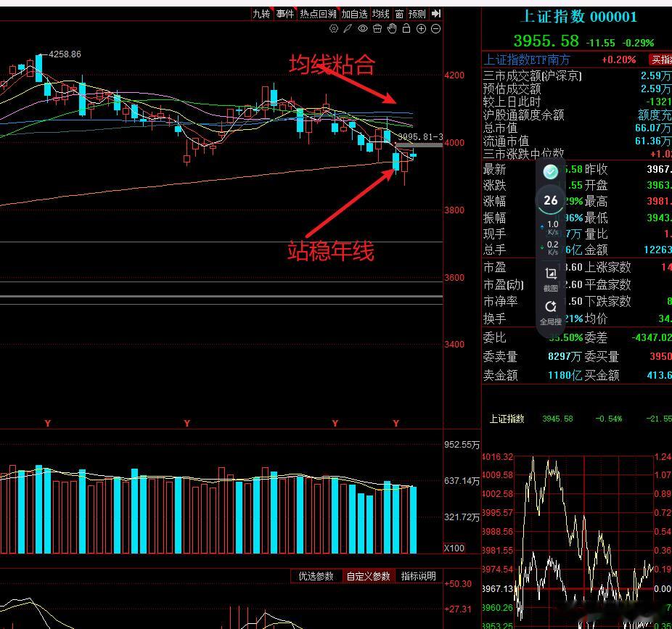Click the 较上日此时 row label
This screenshot has height=629, width=672.
tap(512, 102)
